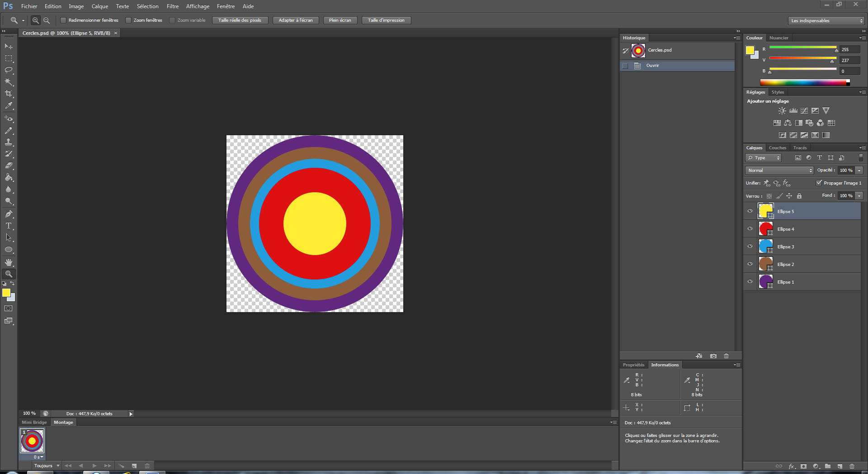Hide the Ellipse 4 layer
The height and width of the screenshot is (474, 868).
point(750,229)
